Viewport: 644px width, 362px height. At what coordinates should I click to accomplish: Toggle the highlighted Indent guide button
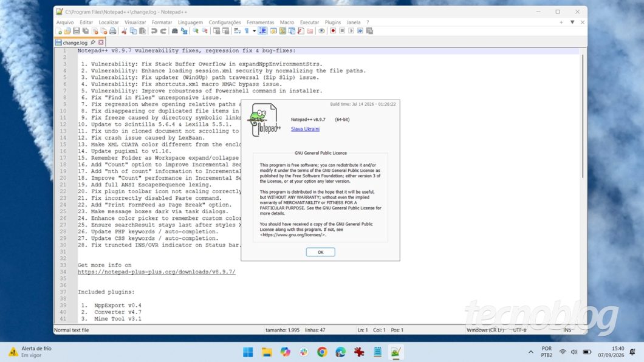(x=263, y=31)
